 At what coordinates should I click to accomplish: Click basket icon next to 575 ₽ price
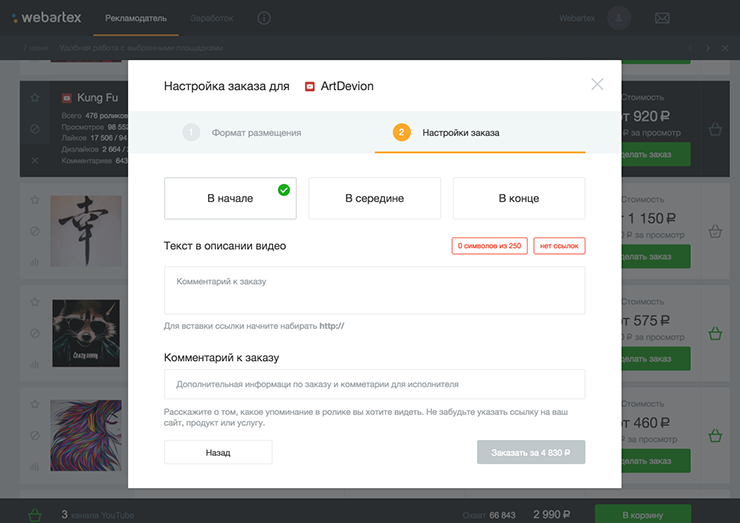click(x=715, y=334)
